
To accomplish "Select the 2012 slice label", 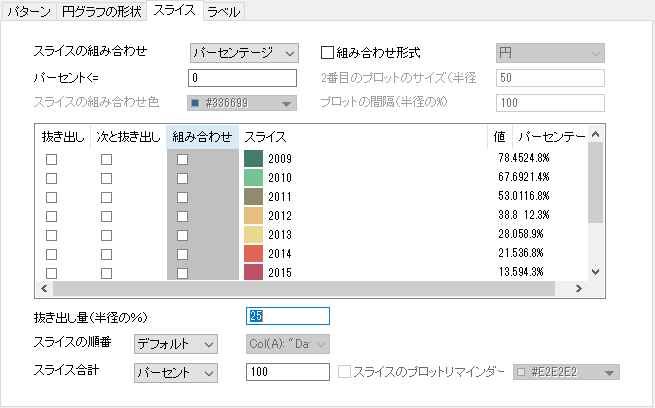I will (280, 216).
